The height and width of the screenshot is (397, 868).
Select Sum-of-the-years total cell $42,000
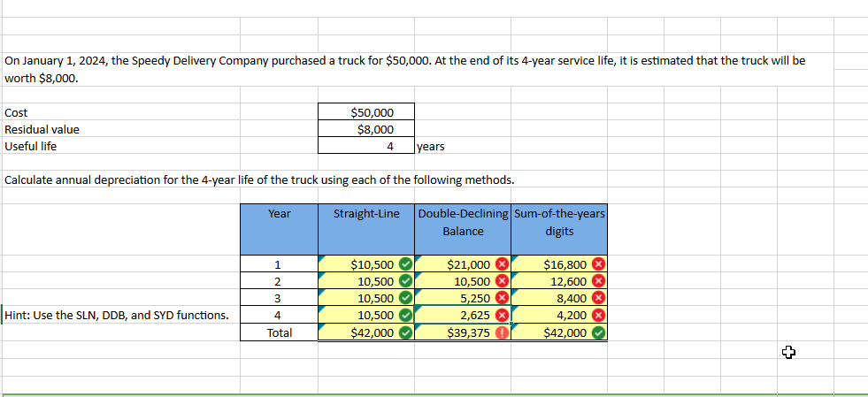click(559, 332)
